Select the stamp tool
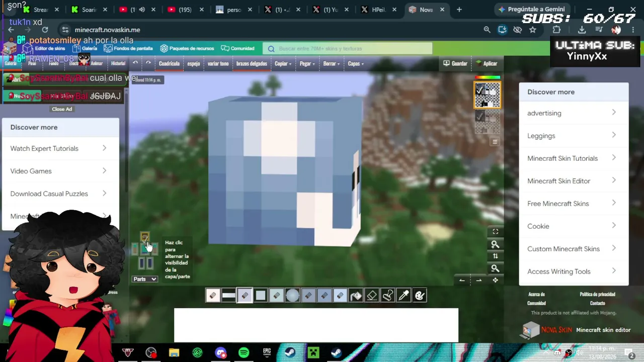This screenshot has height=362, width=644. pyautogui.click(x=388, y=296)
